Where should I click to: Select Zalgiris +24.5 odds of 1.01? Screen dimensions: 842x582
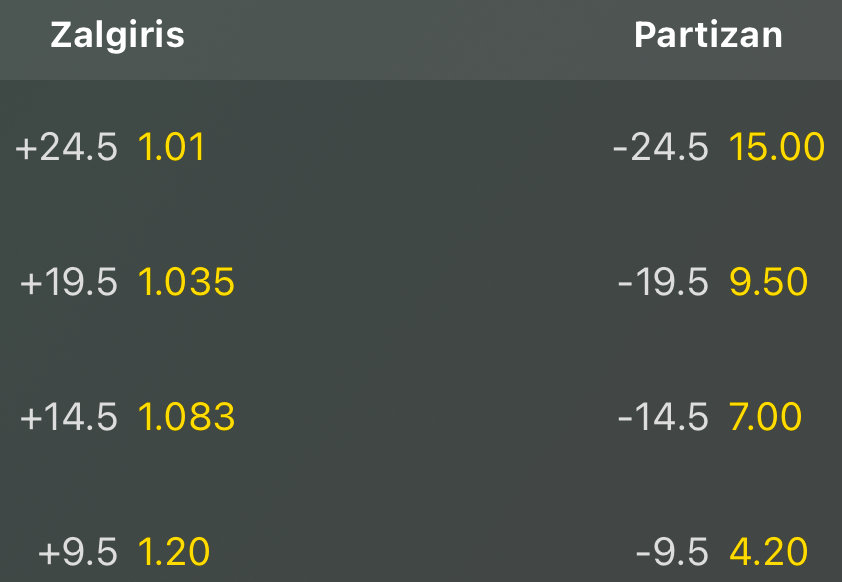coord(171,148)
